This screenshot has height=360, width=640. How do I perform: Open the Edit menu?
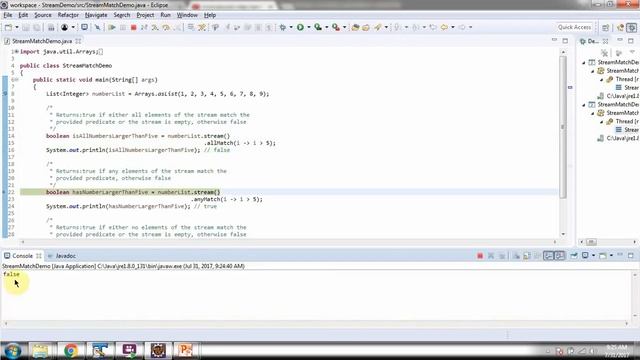tap(23, 15)
